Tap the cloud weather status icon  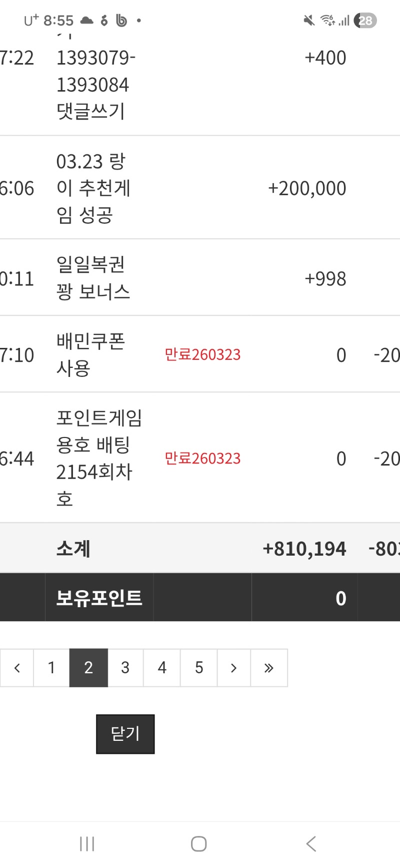pos(87,21)
